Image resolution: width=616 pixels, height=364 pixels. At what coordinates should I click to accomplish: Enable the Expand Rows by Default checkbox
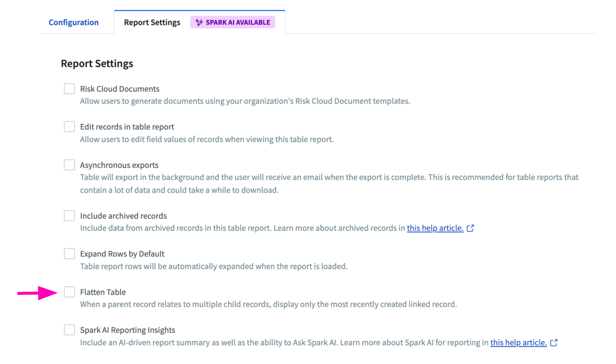(70, 254)
